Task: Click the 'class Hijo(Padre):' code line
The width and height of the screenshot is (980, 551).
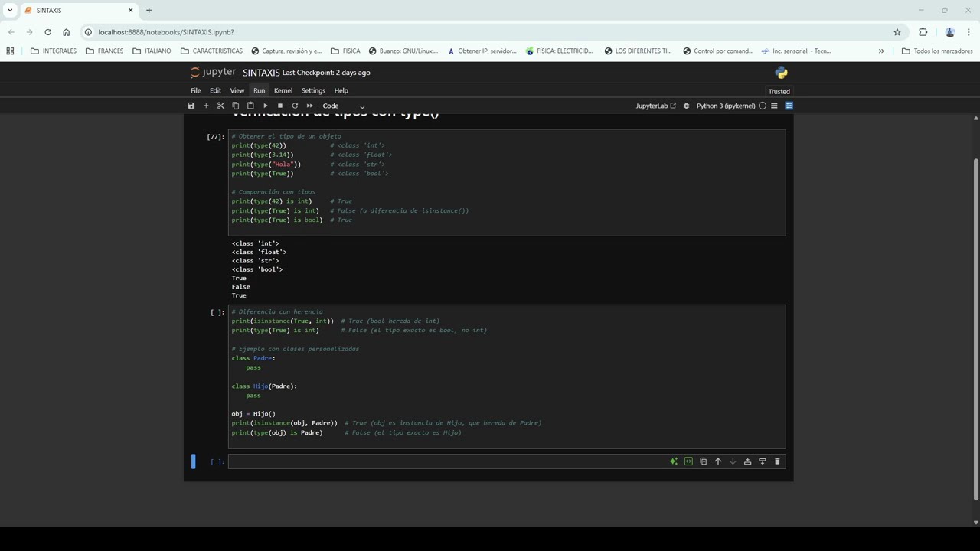Action: 264,386
